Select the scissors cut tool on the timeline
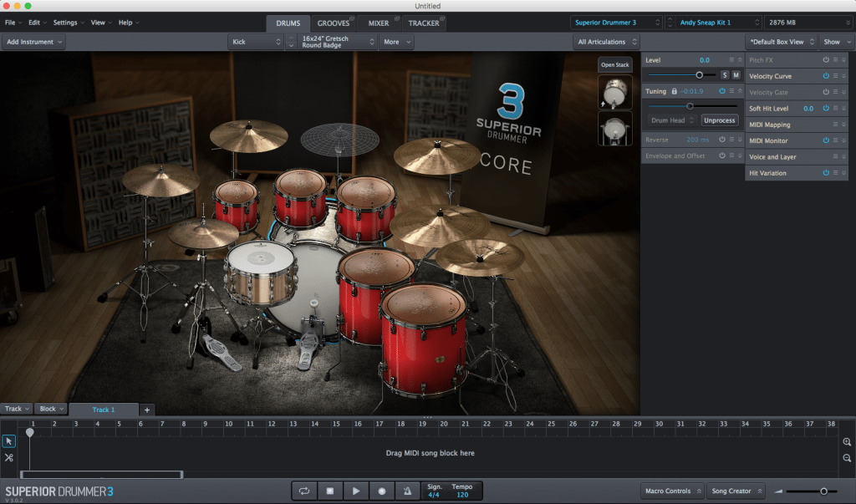 tap(8, 458)
